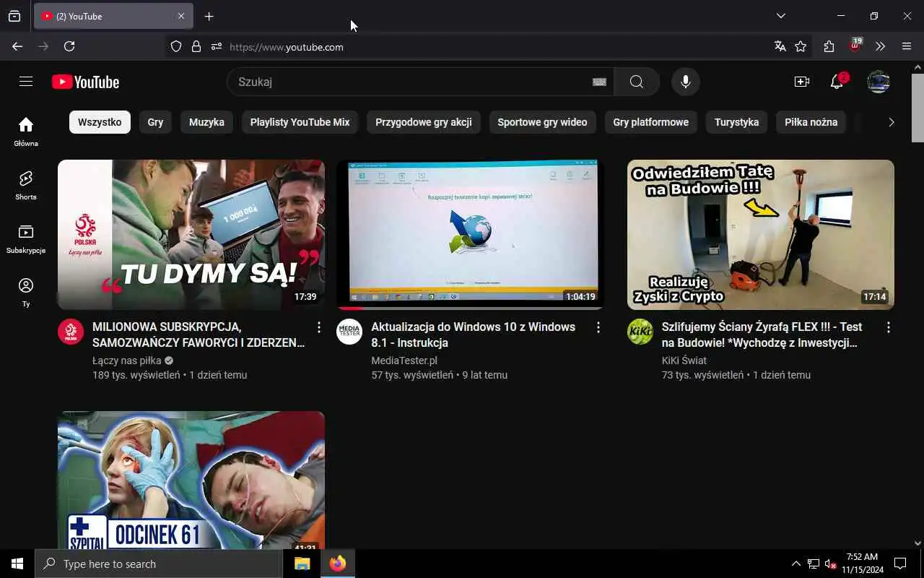The image size is (924, 578).
Task: View site security padlock info
Action: click(196, 46)
